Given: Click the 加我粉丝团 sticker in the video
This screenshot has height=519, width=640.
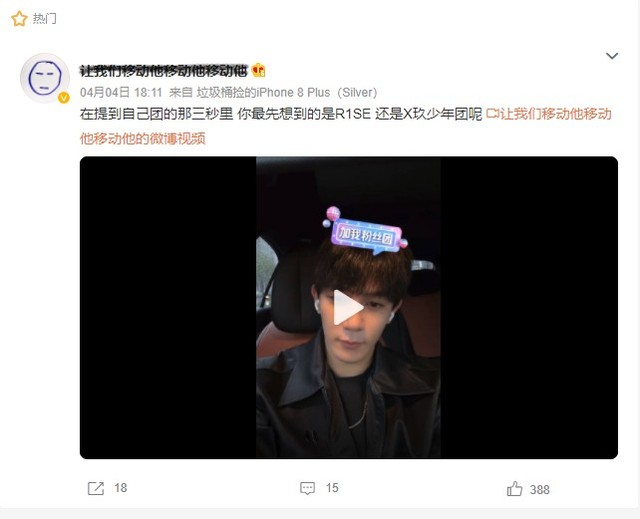Looking at the screenshot, I should [x=366, y=233].
